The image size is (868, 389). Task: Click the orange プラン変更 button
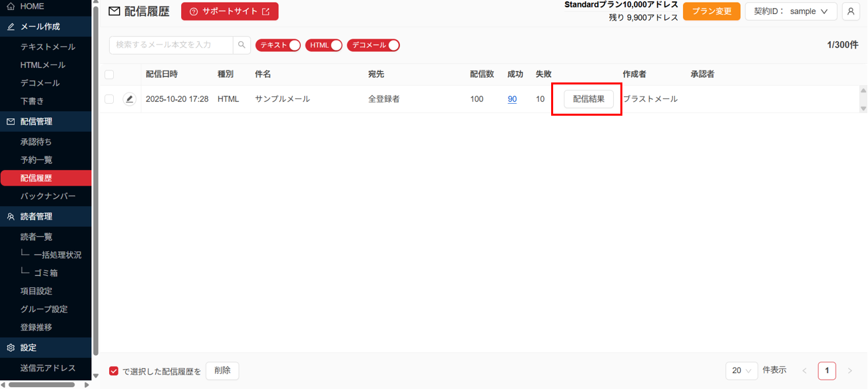(711, 11)
